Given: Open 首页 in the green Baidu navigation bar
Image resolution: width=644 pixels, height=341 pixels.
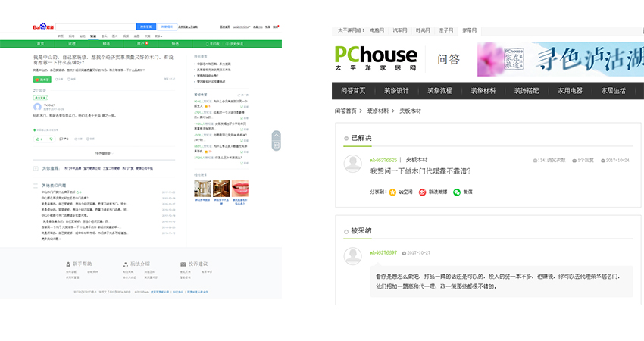Looking at the screenshot, I should point(41,43).
